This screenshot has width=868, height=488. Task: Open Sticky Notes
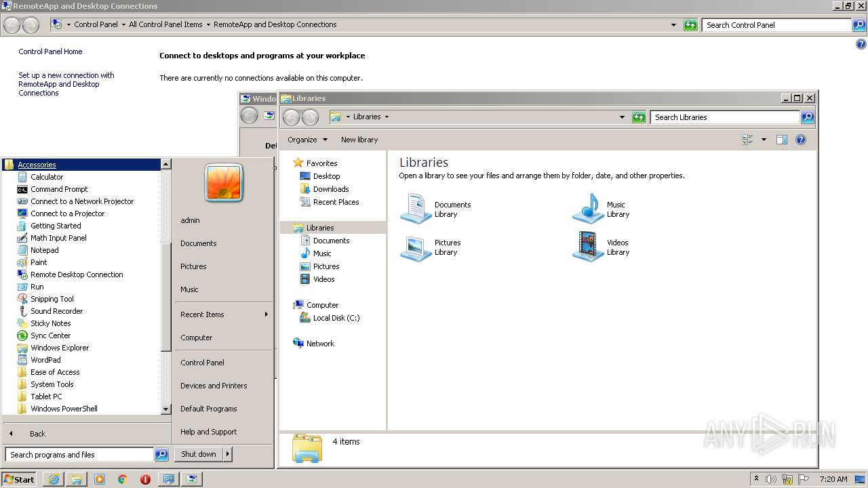point(50,323)
